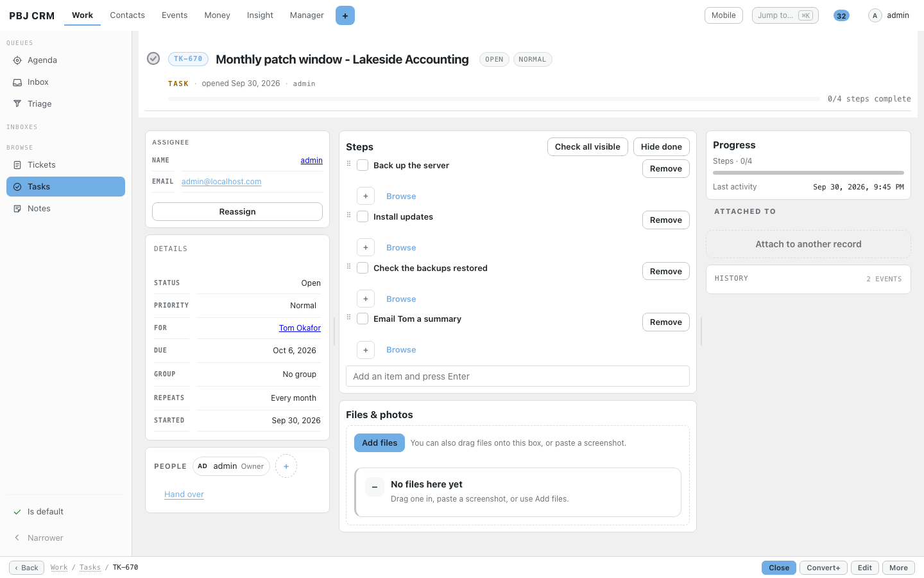Check the Back up the server step
Viewport: 924px width, 578px height.
[363, 165]
